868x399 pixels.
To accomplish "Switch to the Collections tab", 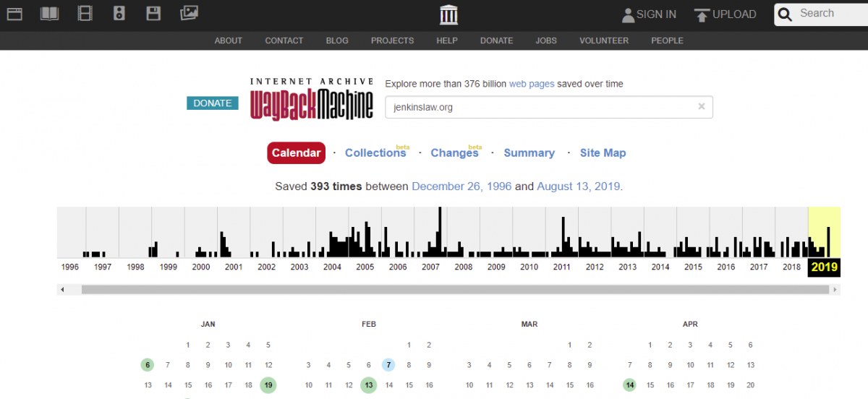I will [x=375, y=153].
